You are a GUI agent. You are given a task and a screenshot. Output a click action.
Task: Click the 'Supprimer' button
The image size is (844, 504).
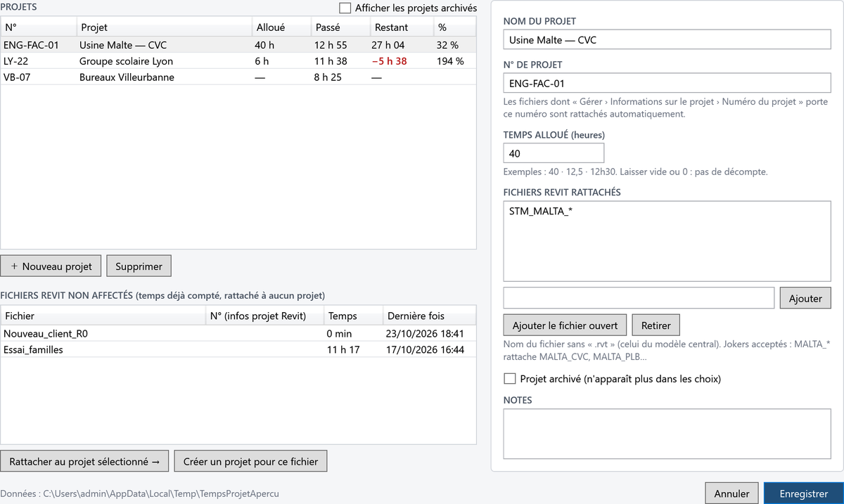(139, 266)
